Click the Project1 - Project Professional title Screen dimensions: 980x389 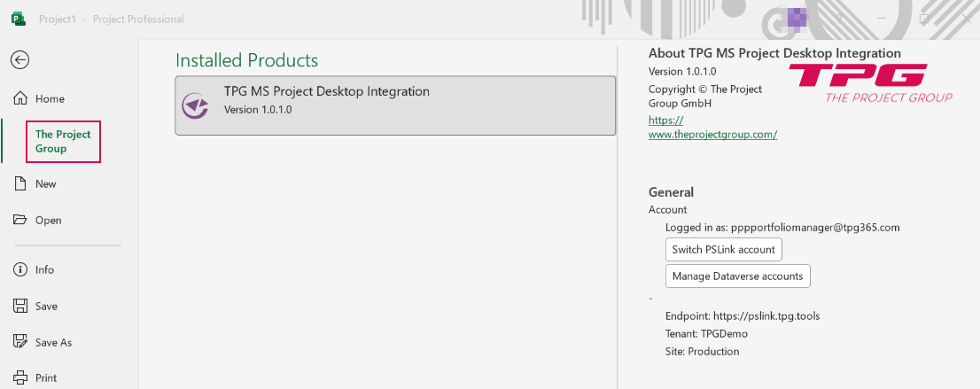(112, 19)
